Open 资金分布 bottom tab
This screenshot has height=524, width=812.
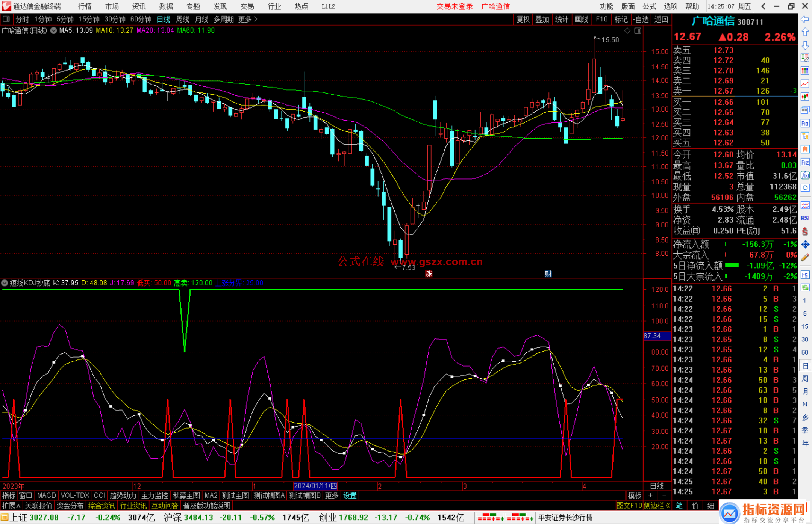click(70, 506)
